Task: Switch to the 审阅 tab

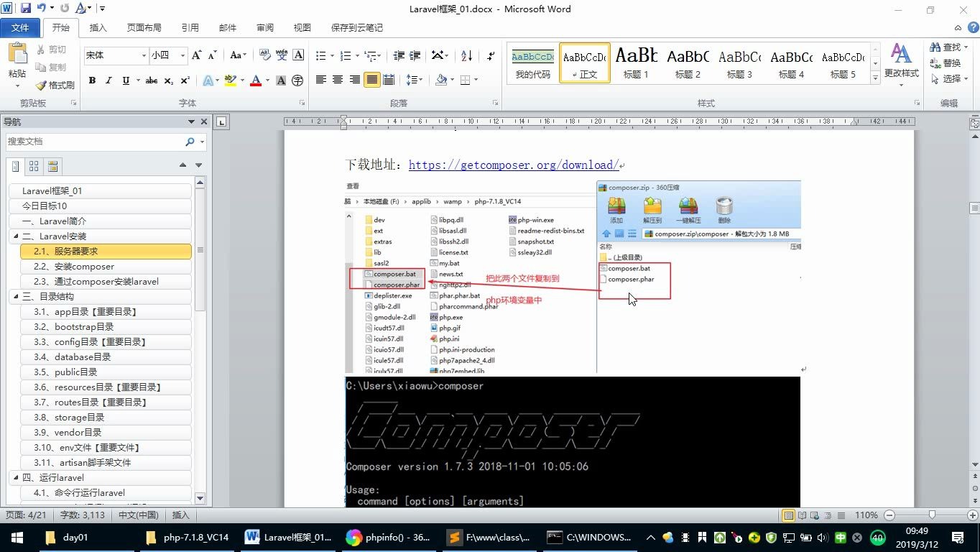Action: (x=264, y=27)
